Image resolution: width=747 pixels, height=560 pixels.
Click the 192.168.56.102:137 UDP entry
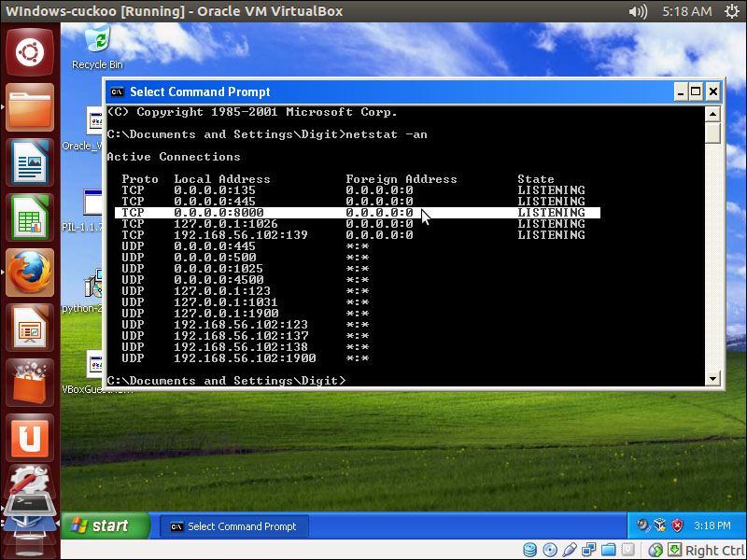click(241, 336)
